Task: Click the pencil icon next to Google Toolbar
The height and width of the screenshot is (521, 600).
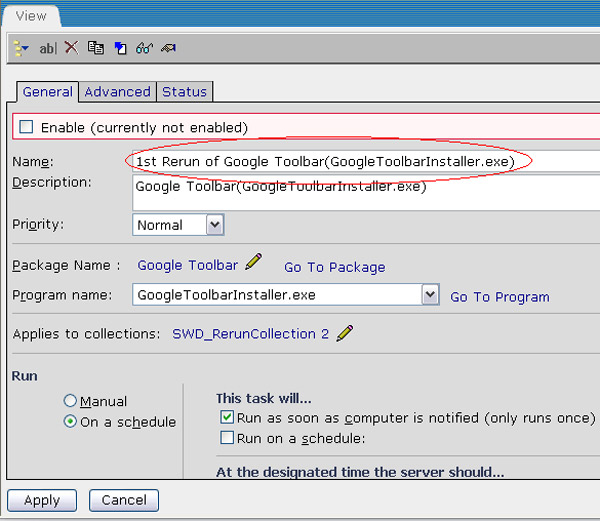Action: (x=254, y=262)
